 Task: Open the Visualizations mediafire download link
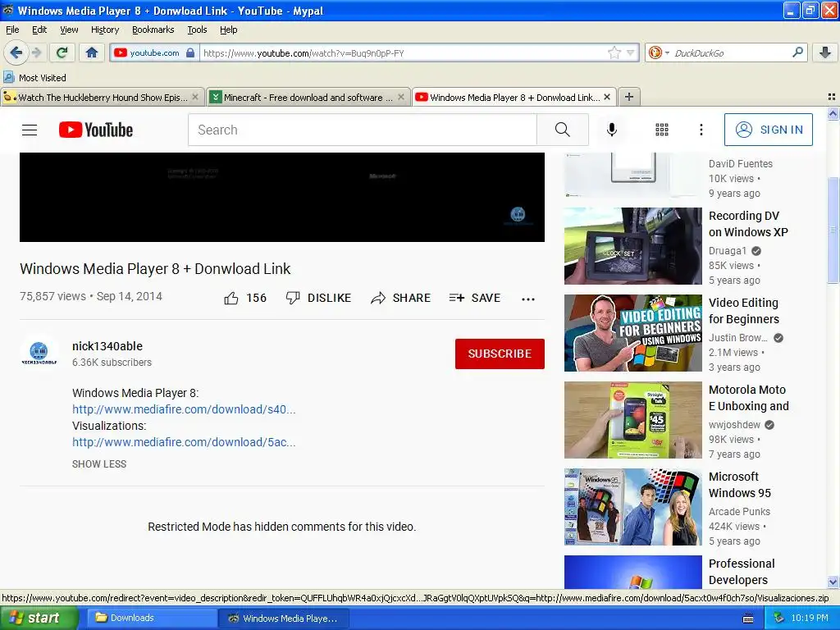[x=184, y=442]
